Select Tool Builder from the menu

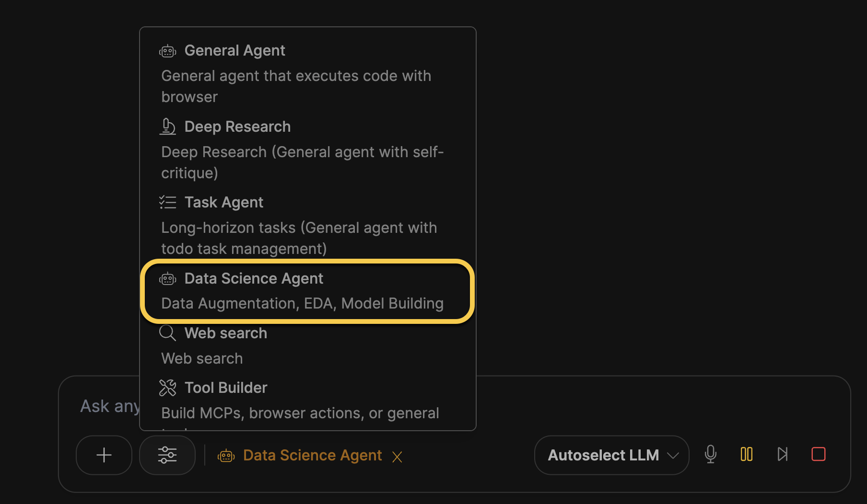click(x=226, y=388)
